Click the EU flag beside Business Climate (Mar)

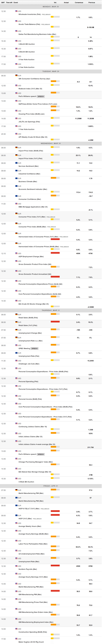tap(16, 178)
